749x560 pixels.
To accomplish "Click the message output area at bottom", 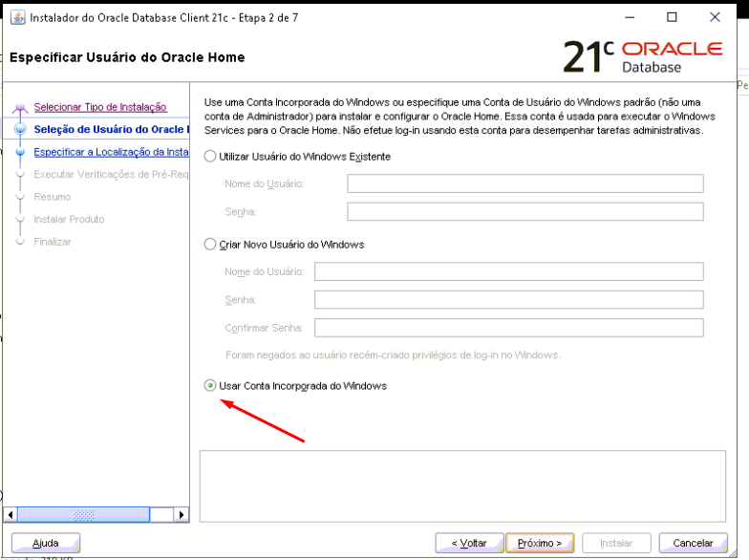I will [x=462, y=485].
